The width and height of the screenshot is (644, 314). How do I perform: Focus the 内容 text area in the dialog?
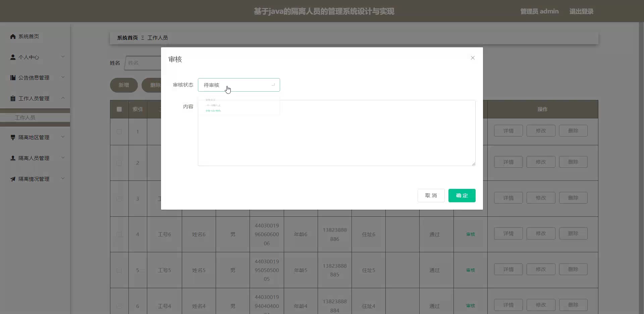(x=336, y=133)
